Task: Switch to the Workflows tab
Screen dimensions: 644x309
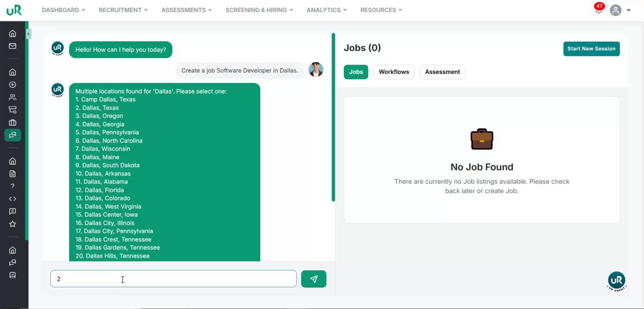Action: (x=394, y=72)
